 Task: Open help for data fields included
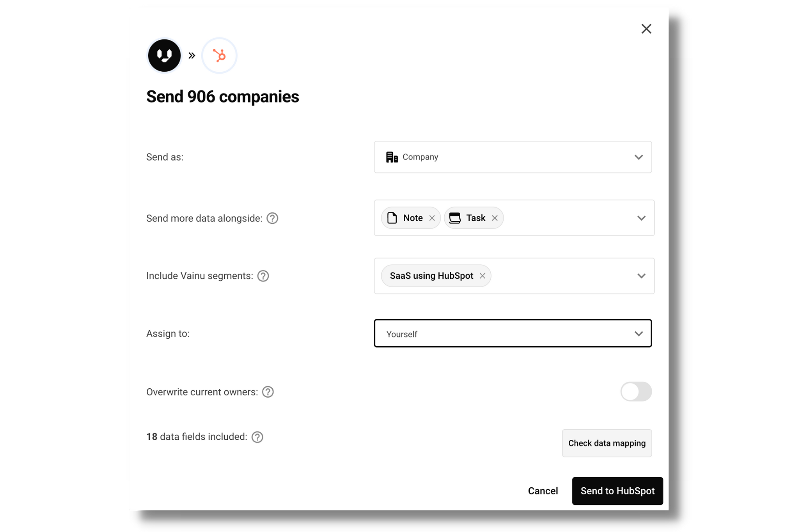tap(257, 437)
